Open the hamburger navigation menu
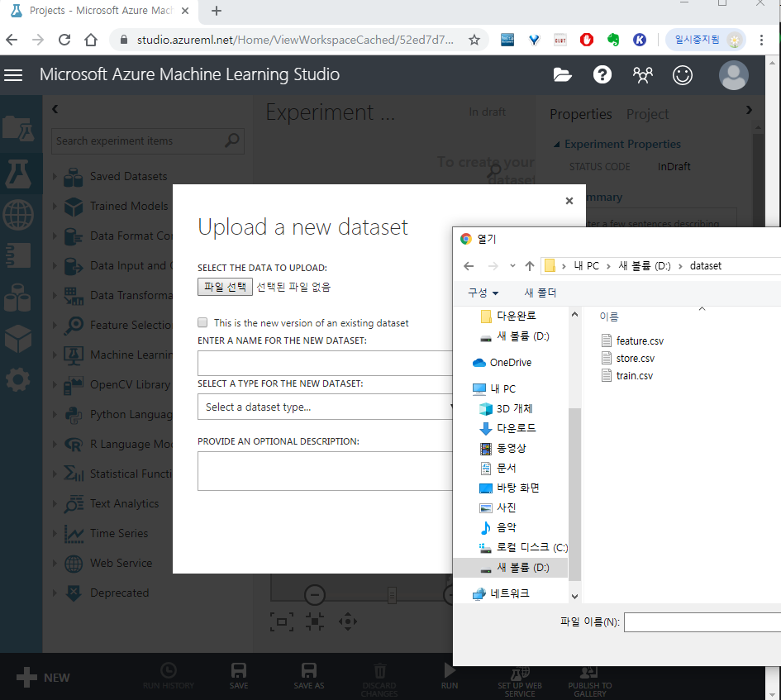This screenshot has height=700, width=781. point(13,74)
